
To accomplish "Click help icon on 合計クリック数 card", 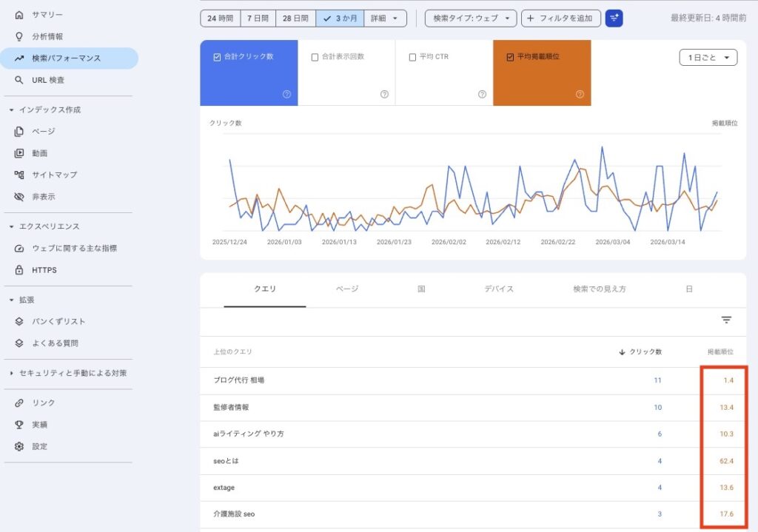I will pos(286,94).
